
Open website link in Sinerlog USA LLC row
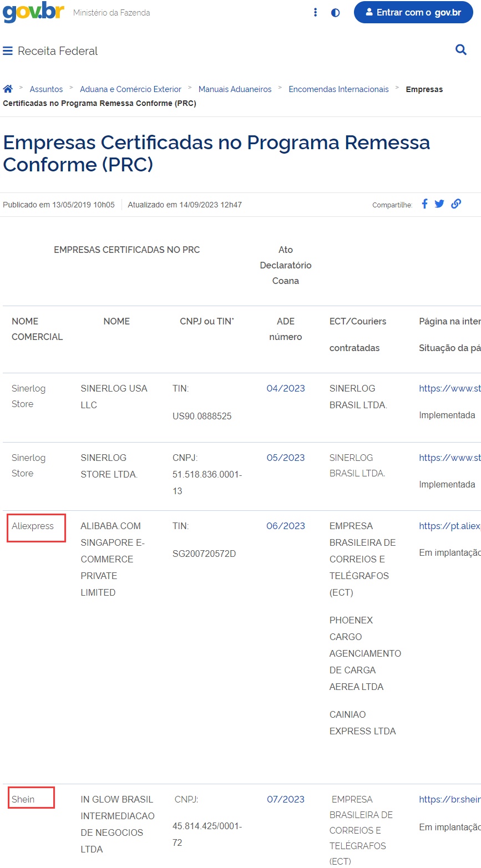pyautogui.click(x=450, y=388)
